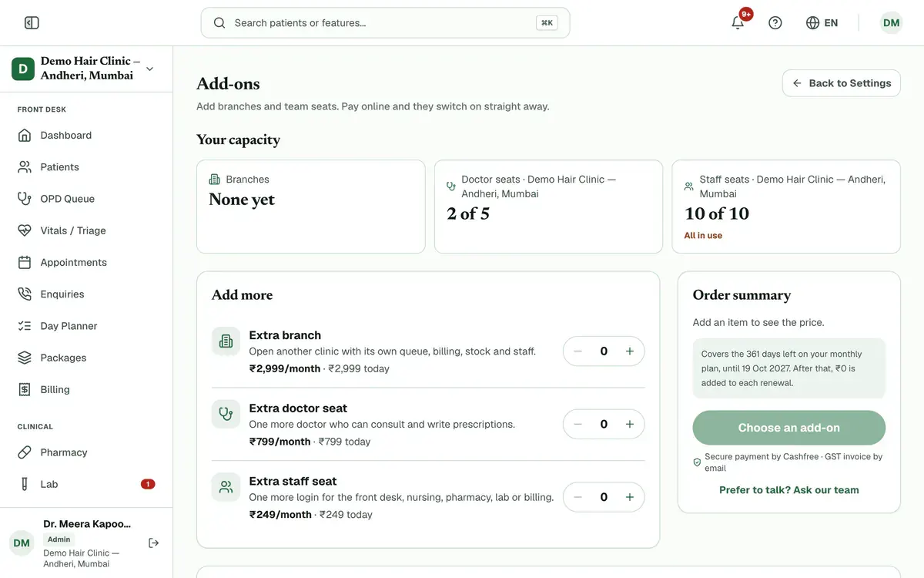Click the ₹799/month price text

280,442
